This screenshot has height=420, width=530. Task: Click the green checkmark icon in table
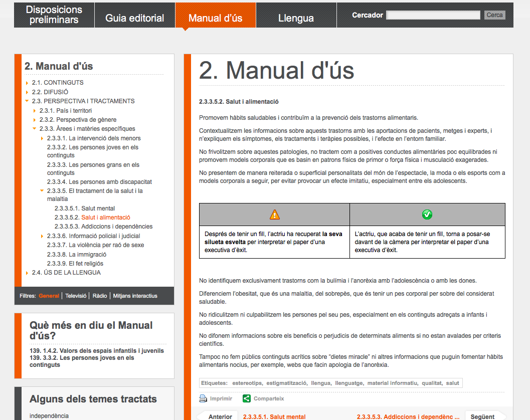427,215
